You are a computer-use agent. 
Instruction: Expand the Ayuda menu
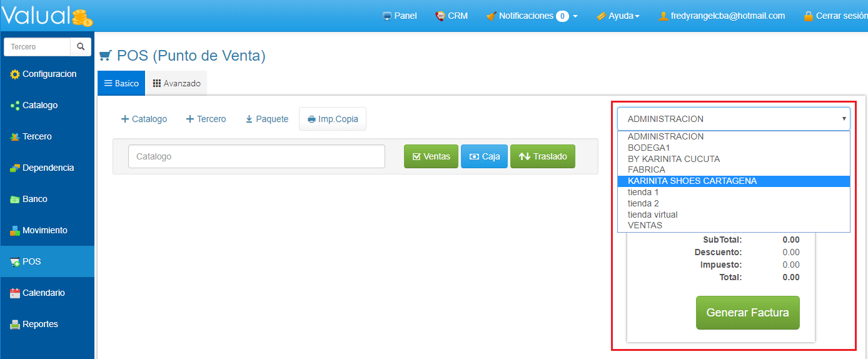618,16
